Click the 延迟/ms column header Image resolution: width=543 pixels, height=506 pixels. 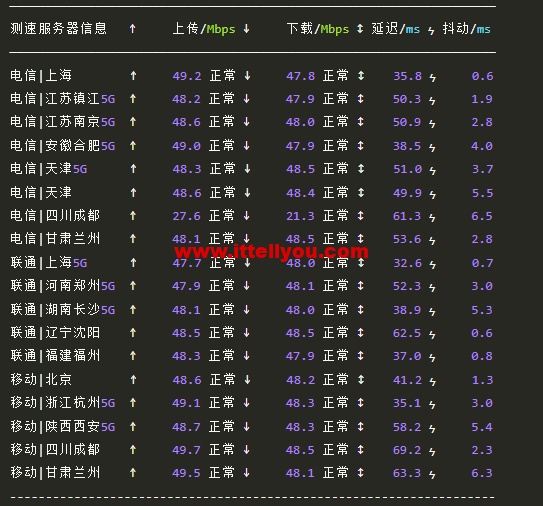pos(395,29)
